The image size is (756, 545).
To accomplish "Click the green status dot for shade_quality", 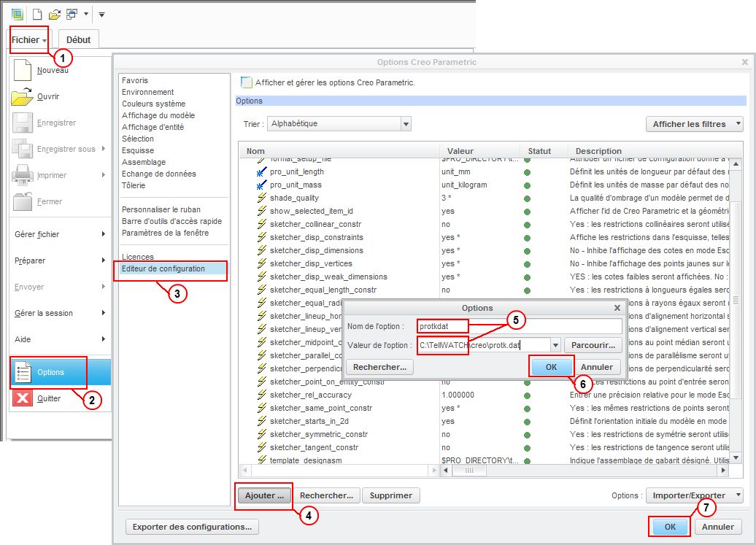I will pyautogui.click(x=527, y=198).
